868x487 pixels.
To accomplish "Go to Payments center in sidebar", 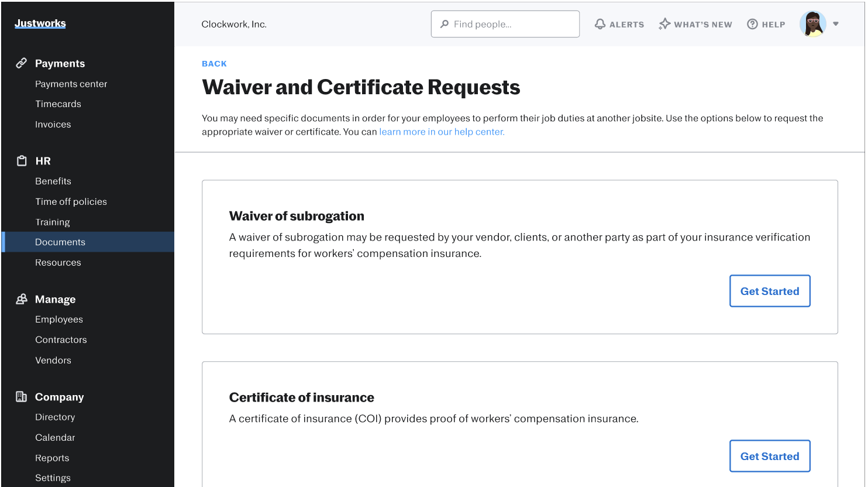I will click(x=71, y=84).
